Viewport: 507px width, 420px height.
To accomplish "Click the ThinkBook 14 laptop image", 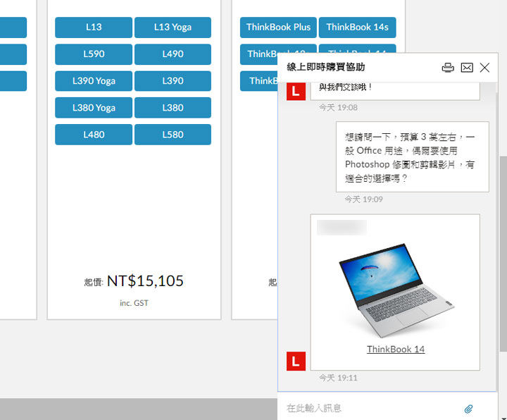I will [x=396, y=290].
